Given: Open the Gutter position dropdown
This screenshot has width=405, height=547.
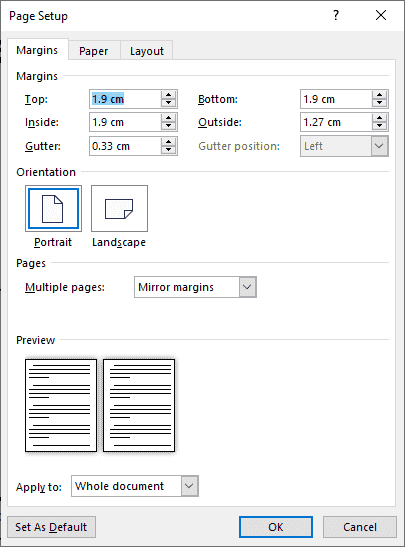Looking at the screenshot, I should pos(379,146).
